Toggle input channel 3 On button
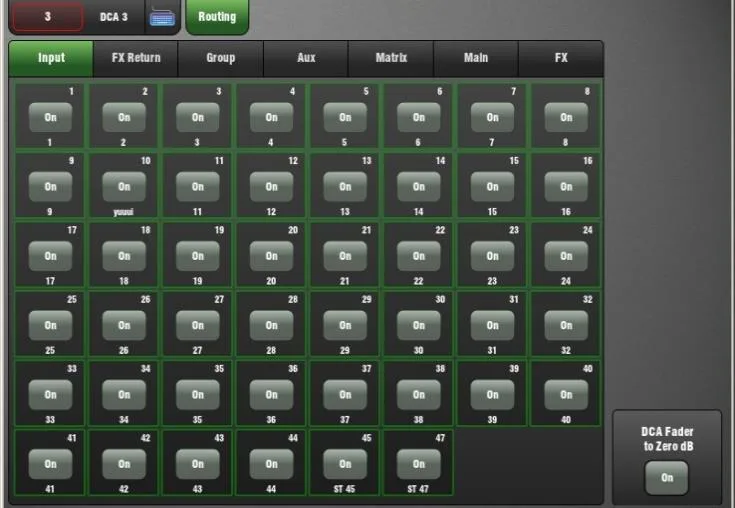 click(x=197, y=117)
